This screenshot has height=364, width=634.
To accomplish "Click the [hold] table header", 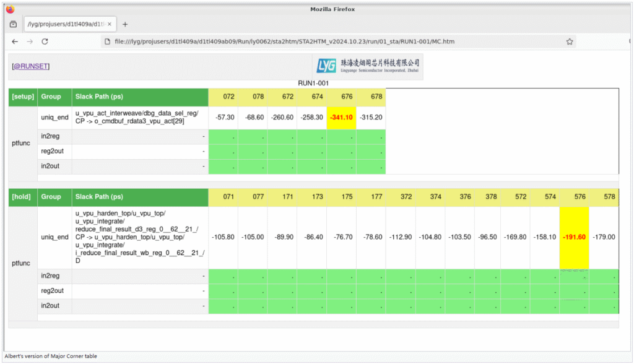I will tap(22, 197).
